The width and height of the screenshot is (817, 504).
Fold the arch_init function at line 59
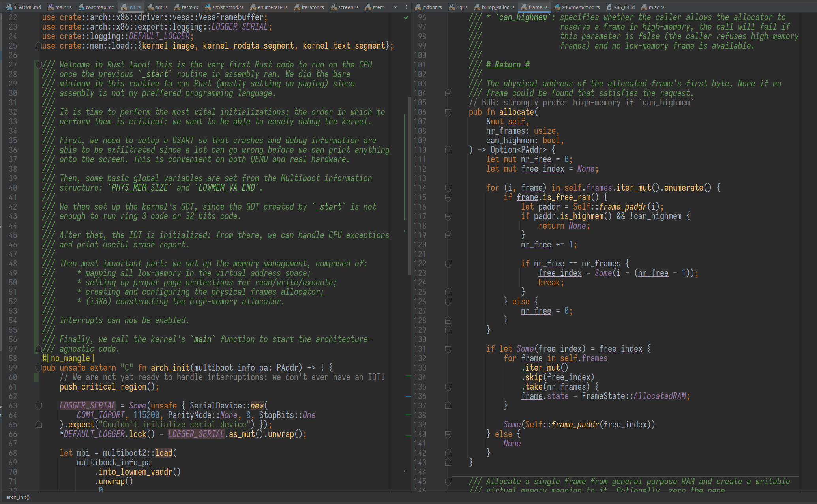click(x=39, y=368)
